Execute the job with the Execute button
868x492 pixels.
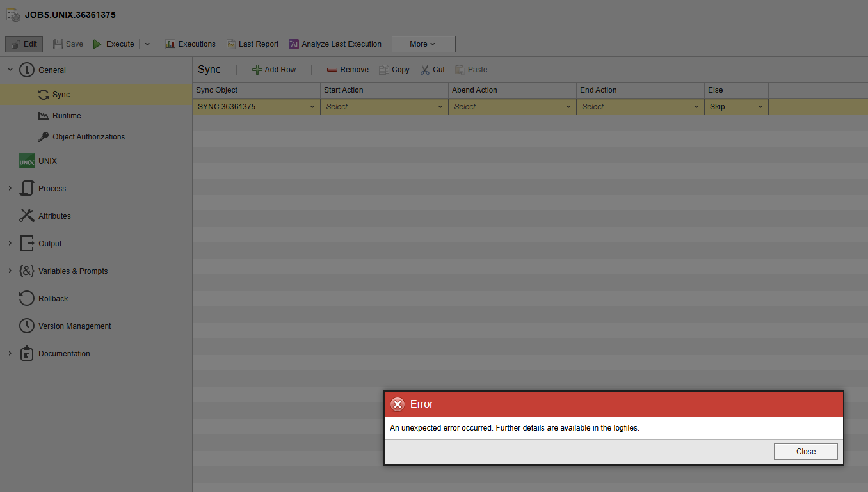tap(113, 44)
